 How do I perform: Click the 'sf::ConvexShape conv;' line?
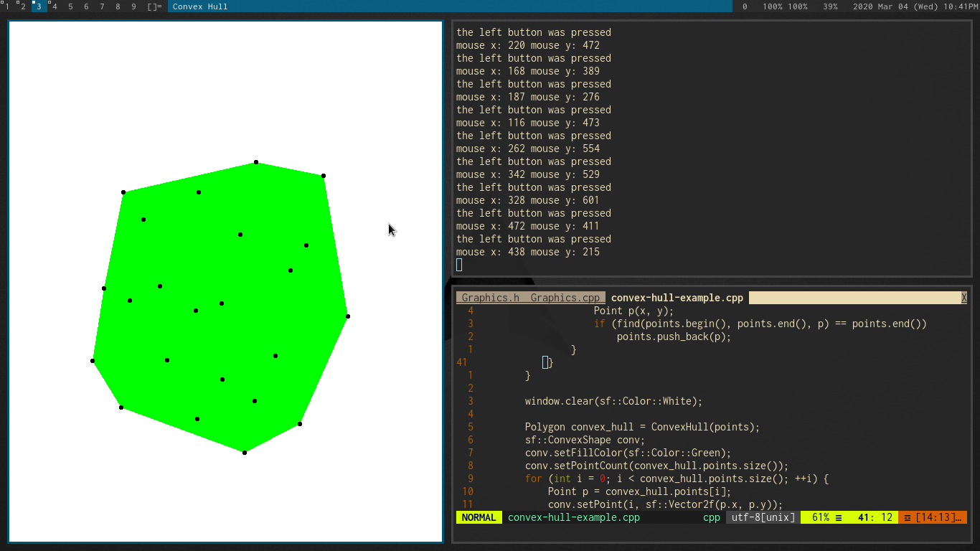point(585,440)
